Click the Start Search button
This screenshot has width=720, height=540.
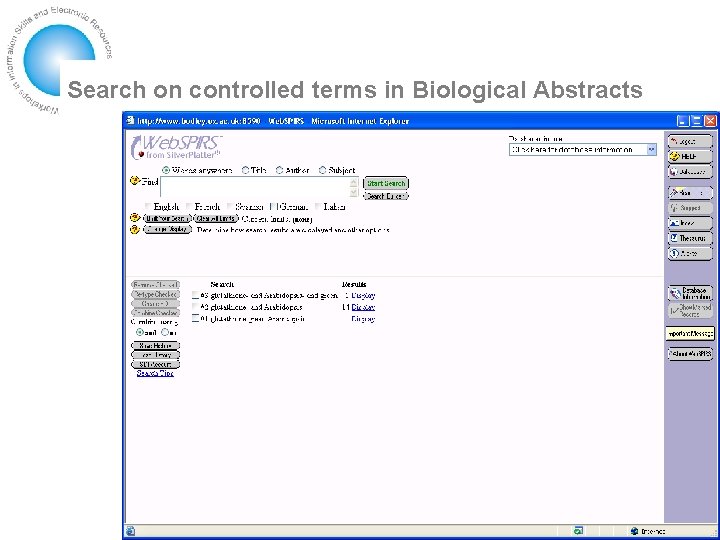click(x=386, y=183)
